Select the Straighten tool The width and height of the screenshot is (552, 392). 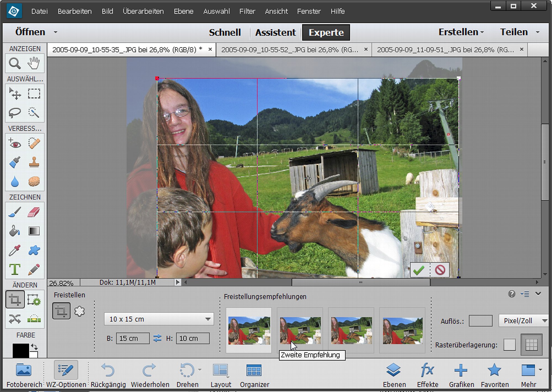pyautogui.click(x=34, y=319)
